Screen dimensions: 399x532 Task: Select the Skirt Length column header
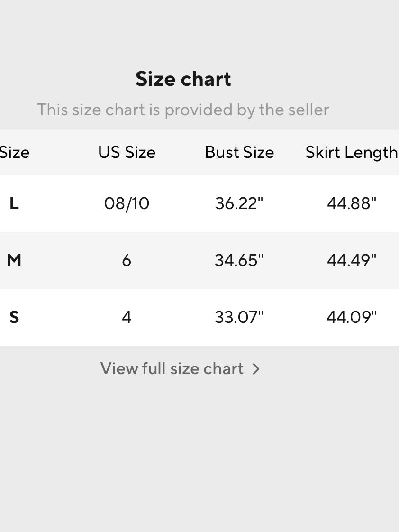pos(351,152)
